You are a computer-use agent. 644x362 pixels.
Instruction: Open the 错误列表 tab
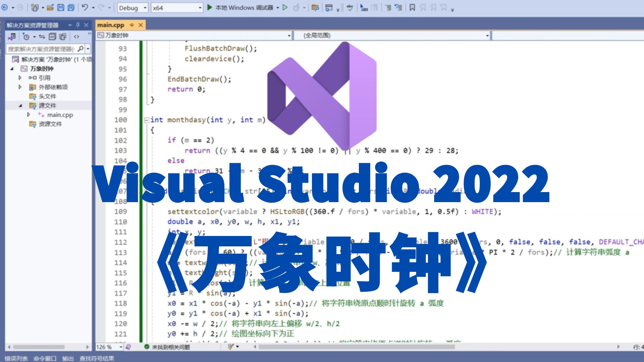click(16, 358)
